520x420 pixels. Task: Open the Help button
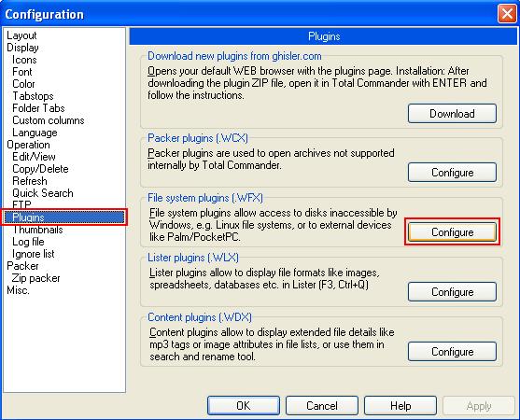tap(401, 405)
